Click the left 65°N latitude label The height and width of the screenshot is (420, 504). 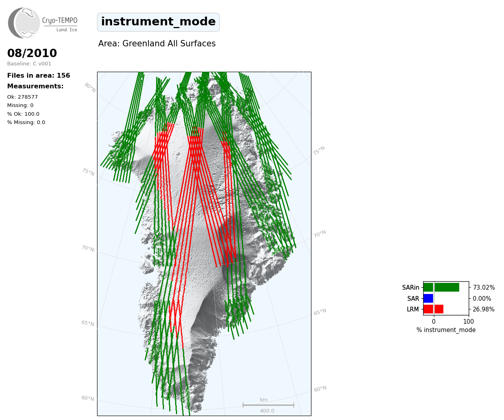pos(88,323)
